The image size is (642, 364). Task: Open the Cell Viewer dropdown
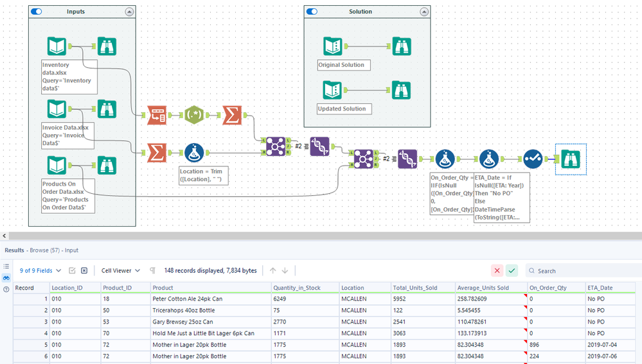(120, 270)
